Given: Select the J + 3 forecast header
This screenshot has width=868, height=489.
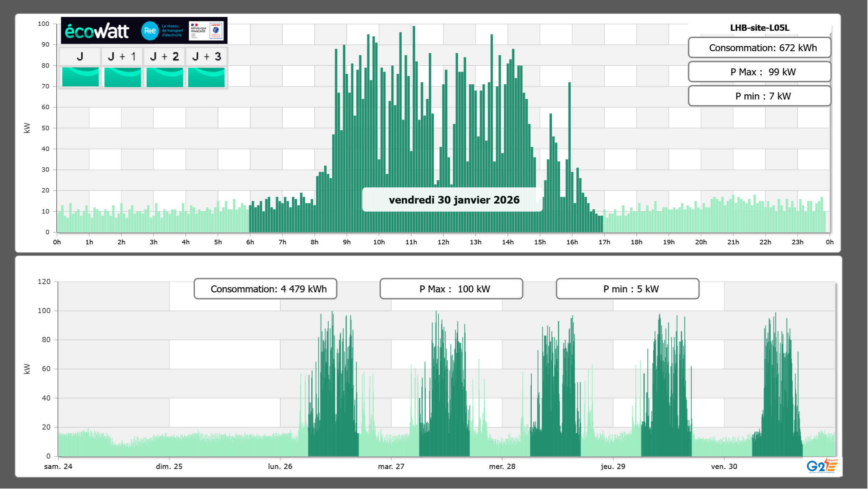Looking at the screenshot, I should coord(206,56).
